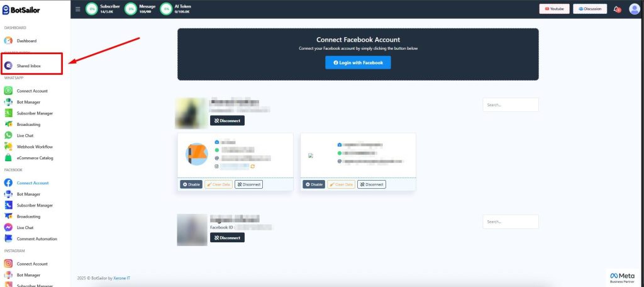The image size is (644, 287).
Task: Select the eCommerce Catalog menu label
Action: pyautogui.click(x=35, y=158)
